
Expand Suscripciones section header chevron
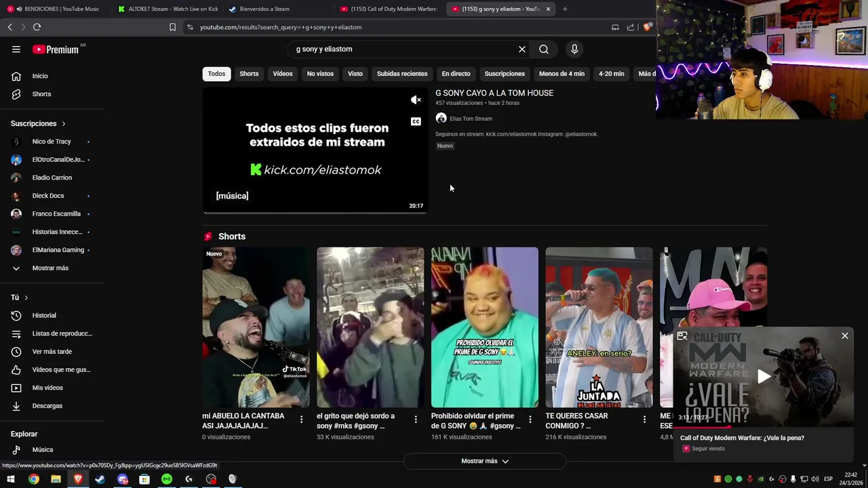[x=64, y=124]
